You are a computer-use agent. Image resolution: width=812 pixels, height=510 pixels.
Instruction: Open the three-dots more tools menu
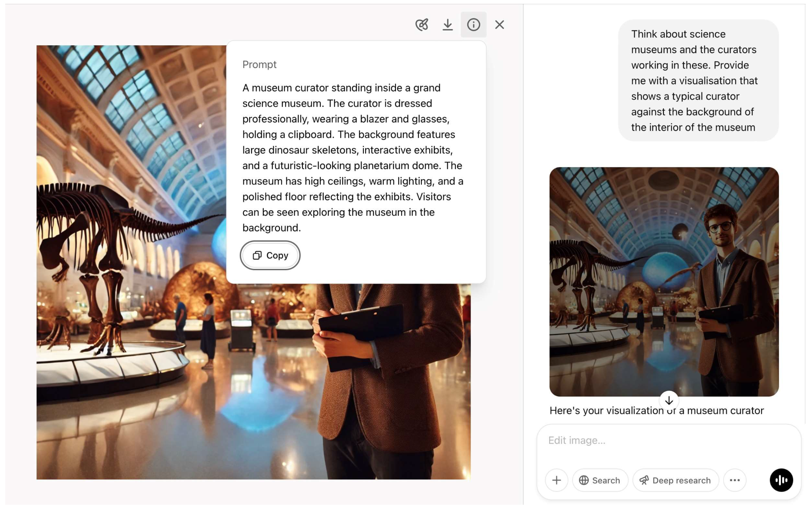[735, 480]
